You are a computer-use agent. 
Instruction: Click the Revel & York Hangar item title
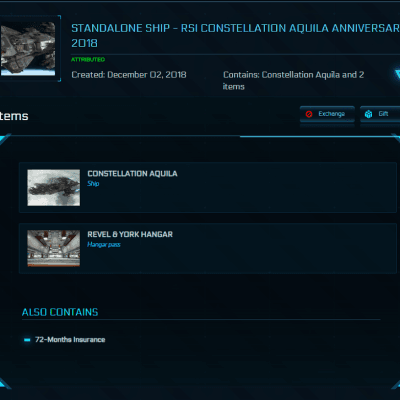(x=130, y=234)
